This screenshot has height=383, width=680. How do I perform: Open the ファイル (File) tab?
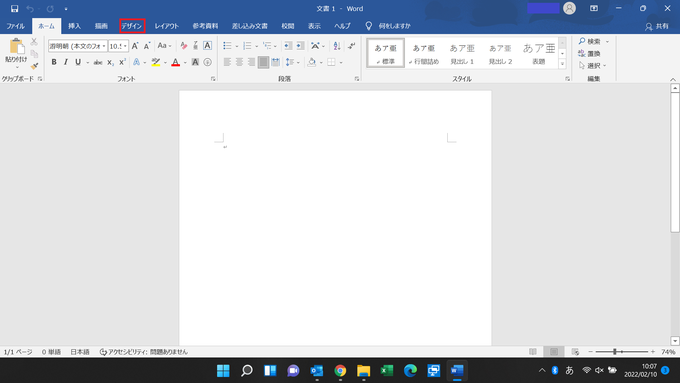[x=16, y=26]
